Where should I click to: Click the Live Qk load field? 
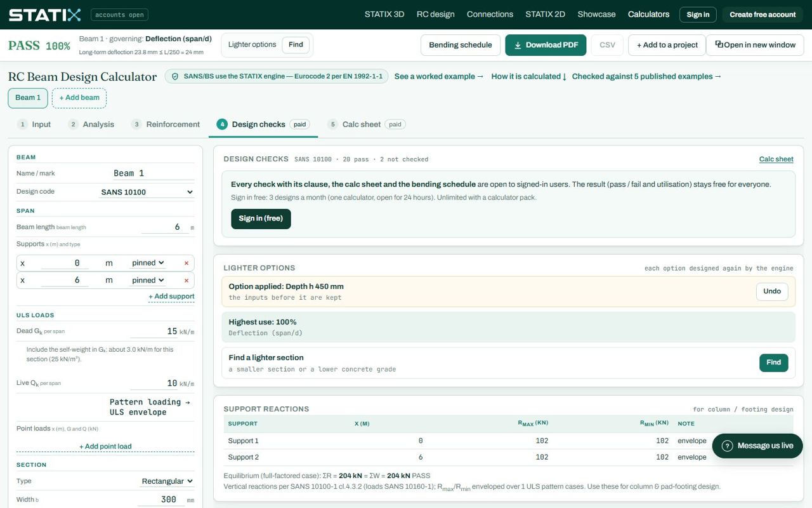pos(154,384)
